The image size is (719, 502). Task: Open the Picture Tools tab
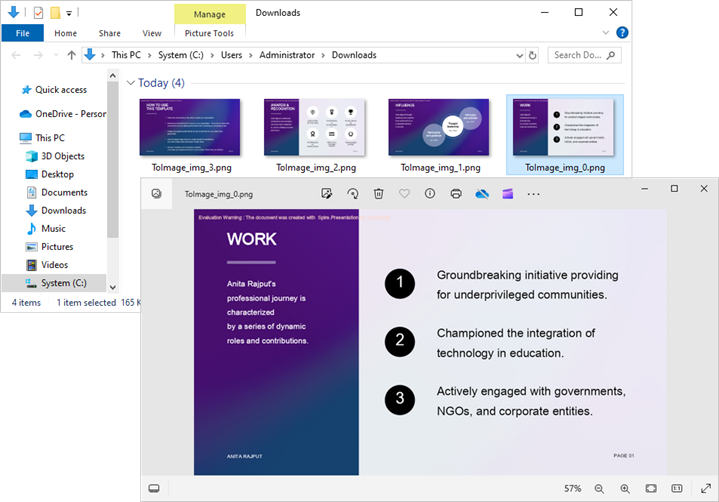[x=209, y=33]
